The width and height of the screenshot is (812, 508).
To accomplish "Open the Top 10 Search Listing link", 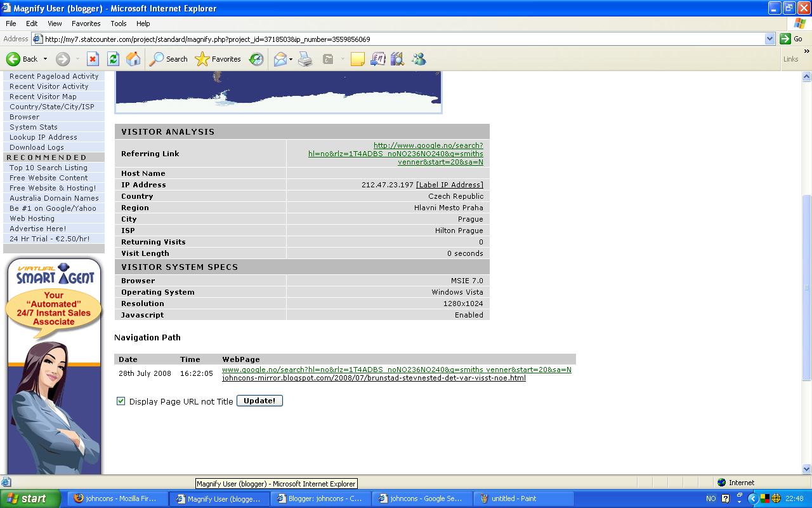I will [48, 168].
